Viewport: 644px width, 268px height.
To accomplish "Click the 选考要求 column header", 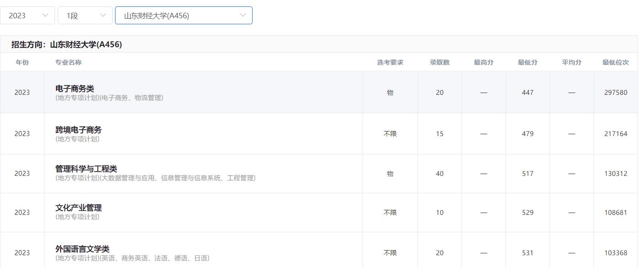I will pyautogui.click(x=390, y=62).
